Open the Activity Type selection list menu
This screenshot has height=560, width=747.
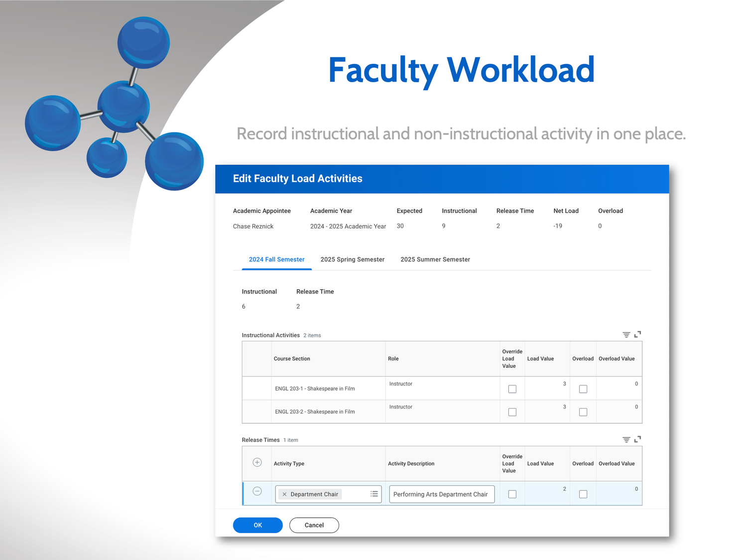click(x=374, y=494)
